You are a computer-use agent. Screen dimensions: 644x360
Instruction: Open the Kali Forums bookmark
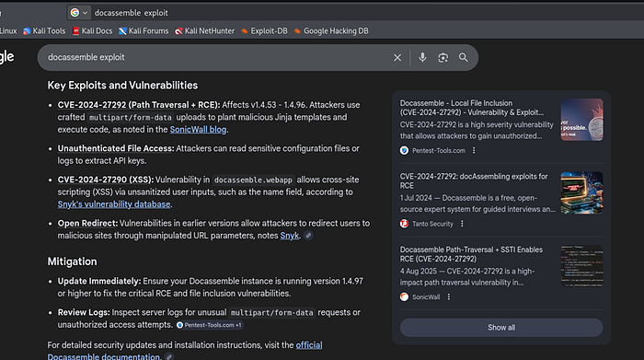point(144,30)
